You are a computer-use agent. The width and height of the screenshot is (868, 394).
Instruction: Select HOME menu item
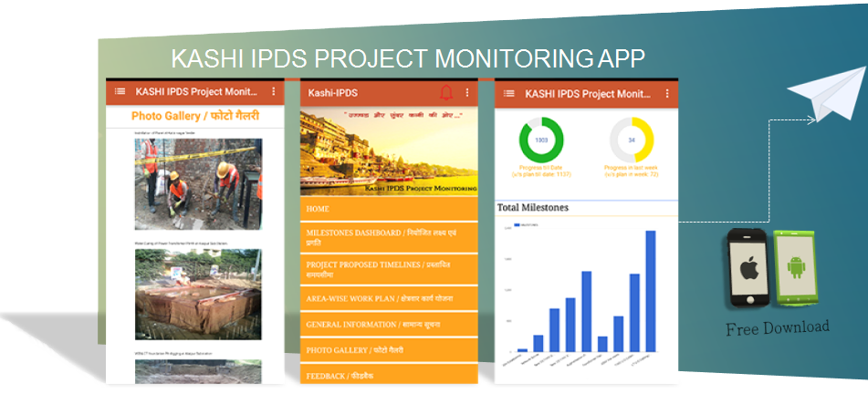pyautogui.click(x=389, y=209)
